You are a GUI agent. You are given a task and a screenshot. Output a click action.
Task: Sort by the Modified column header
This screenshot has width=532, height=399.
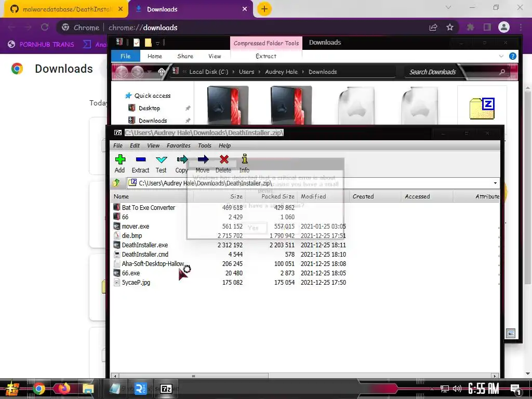323,196
